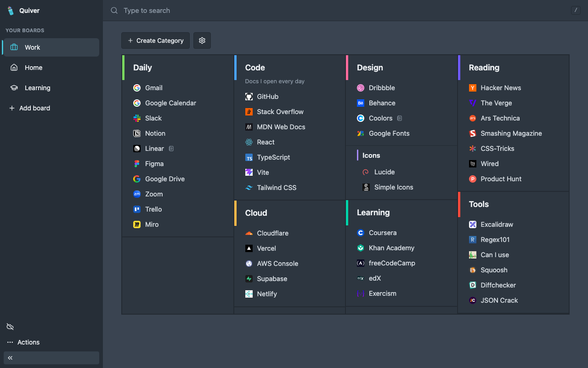This screenshot has height=368, width=588.
Task: Collapse the sidebar with double chevron
Action: (51, 358)
